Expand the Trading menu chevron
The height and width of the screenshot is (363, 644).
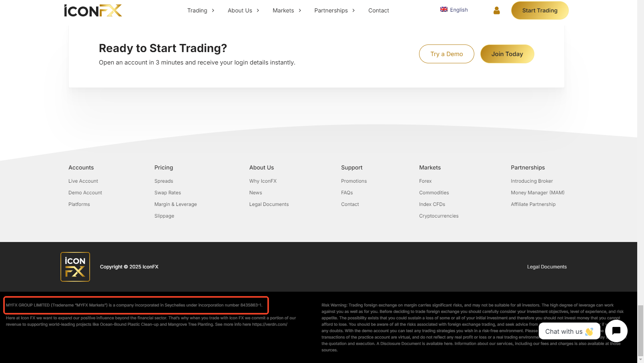click(213, 10)
